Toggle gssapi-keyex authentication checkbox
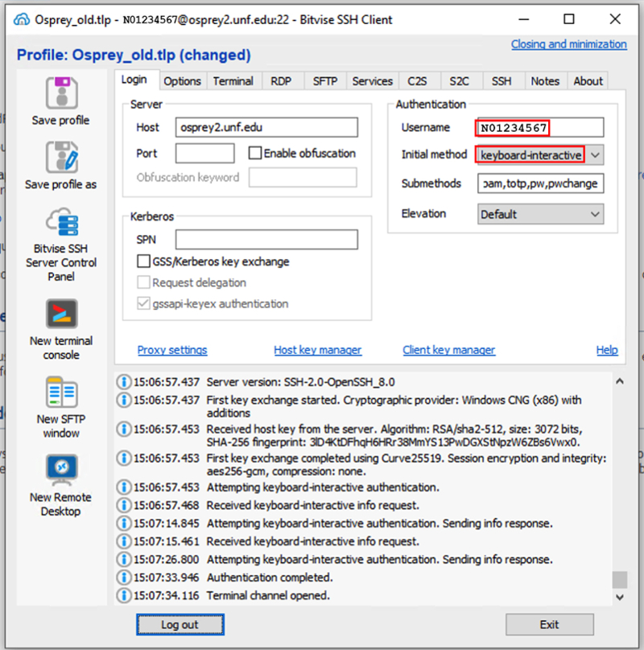Image resolution: width=644 pixels, height=650 pixels. (x=143, y=303)
